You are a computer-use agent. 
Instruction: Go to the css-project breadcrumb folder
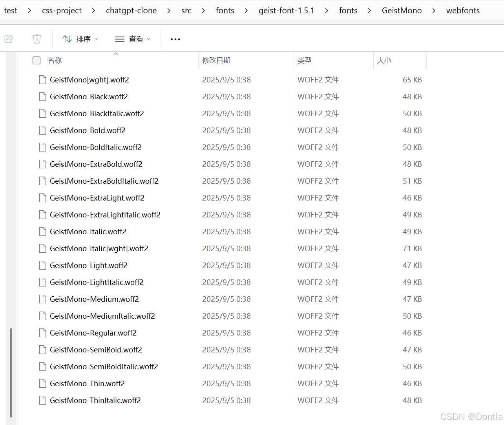(62, 11)
